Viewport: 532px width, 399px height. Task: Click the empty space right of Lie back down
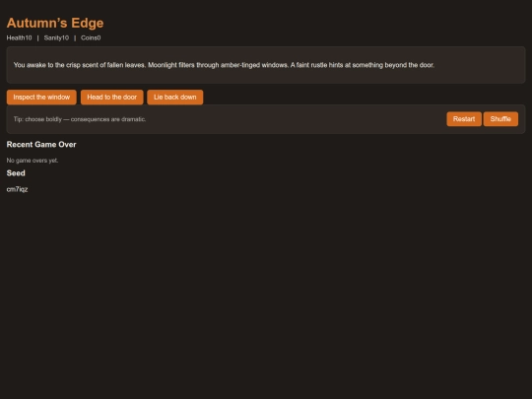coord(363,97)
